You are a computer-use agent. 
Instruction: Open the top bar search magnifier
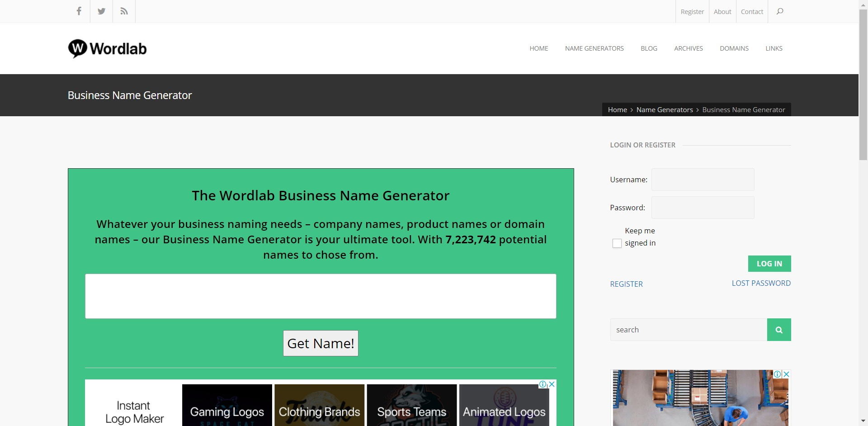pos(780,11)
